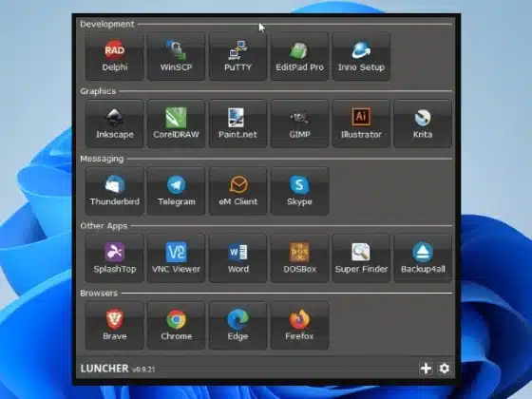Screen dimensions: 532x399
Task: Launch the Brave browser
Action: click(115, 325)
